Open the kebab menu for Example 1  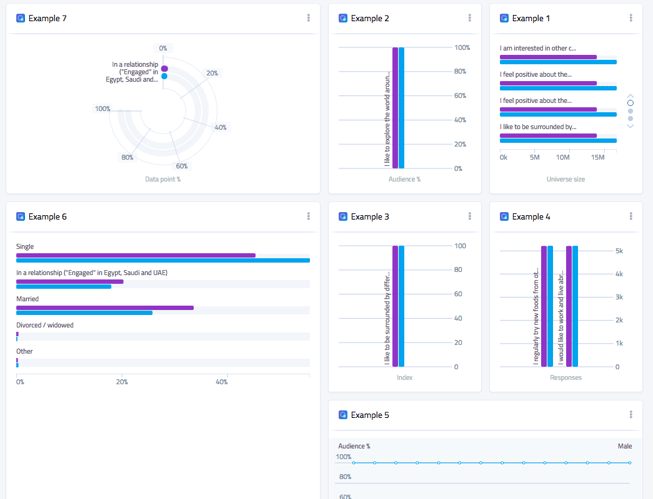630,18
